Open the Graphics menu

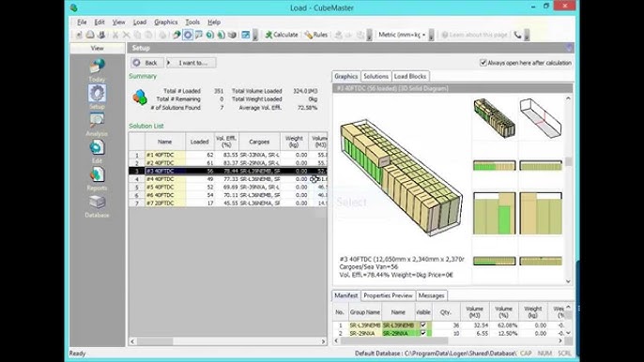point(166,23)
